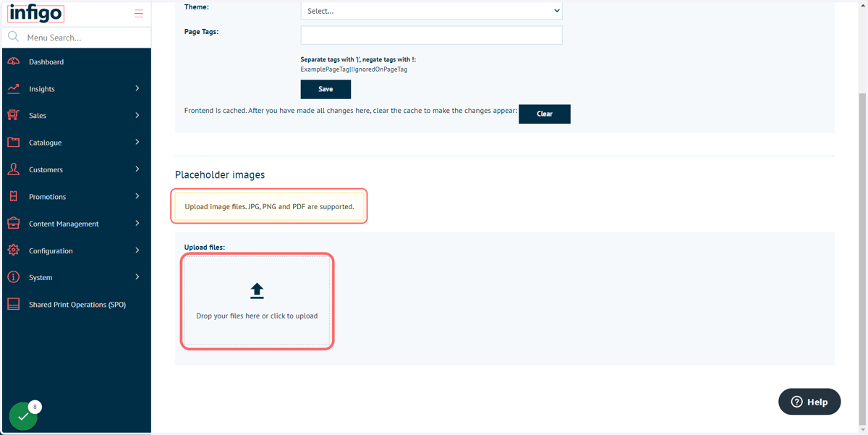Image resolution: width=868 pixels, height=435 pixels.
Task: Click the Configuration menu label
Action: coord(51,250)
